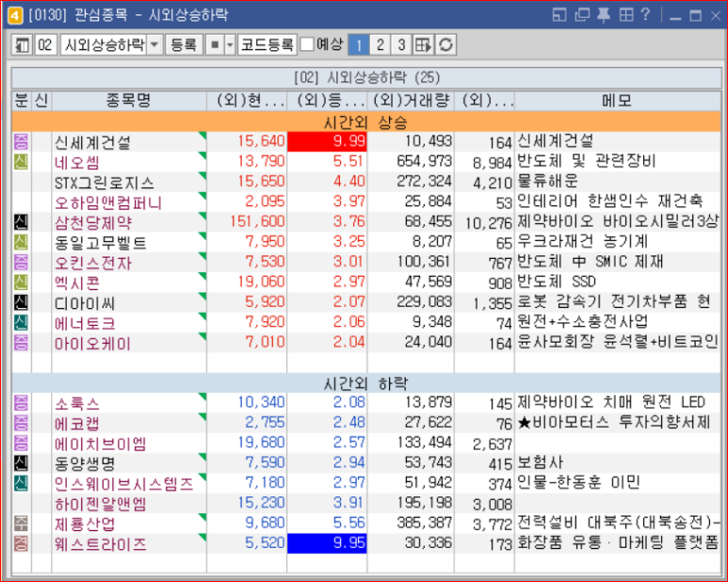
Task: Click the blue 9.95 cell for 웨스트라이즈
Action: click(x=328, y=543)
